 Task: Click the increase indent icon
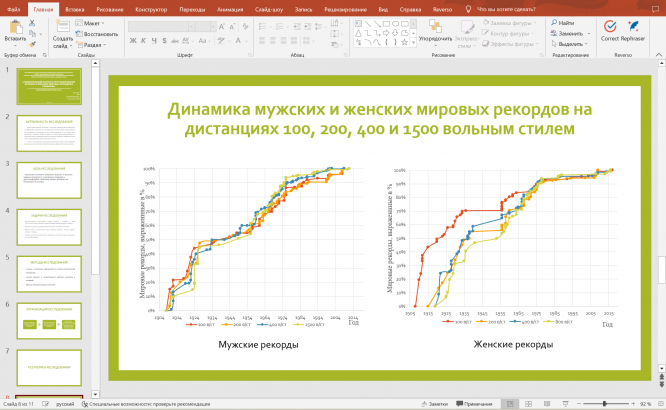click(307, 27)
